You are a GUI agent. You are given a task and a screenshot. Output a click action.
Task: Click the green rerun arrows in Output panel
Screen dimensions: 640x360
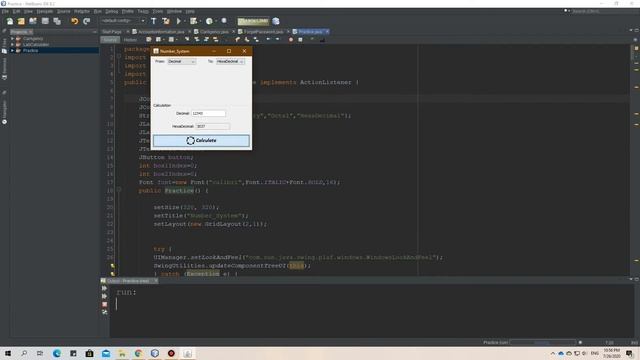click(x=104, y=288)
